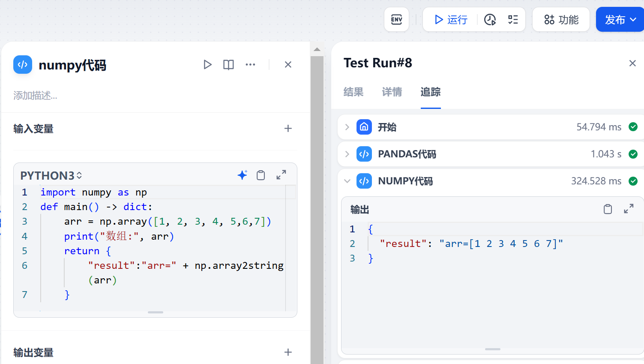This screenshot has width=644, height=364.
Task: Click the code editor bottom drag handle
Action: (x=156, y=312)
